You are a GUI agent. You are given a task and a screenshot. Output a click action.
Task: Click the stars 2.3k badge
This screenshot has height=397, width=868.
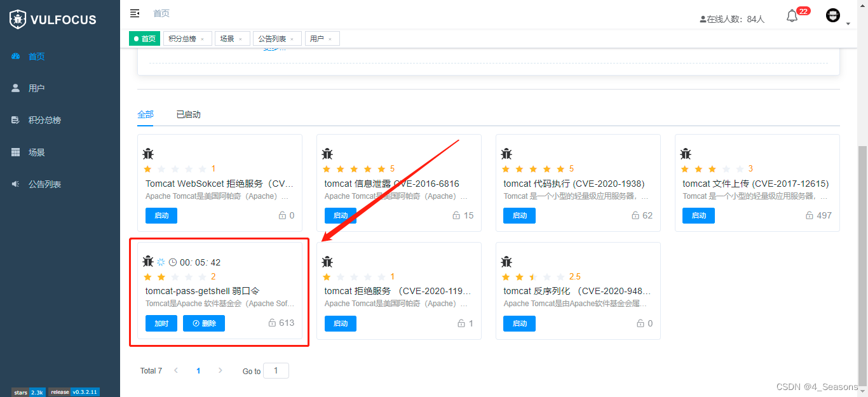(x=28, y=393)
